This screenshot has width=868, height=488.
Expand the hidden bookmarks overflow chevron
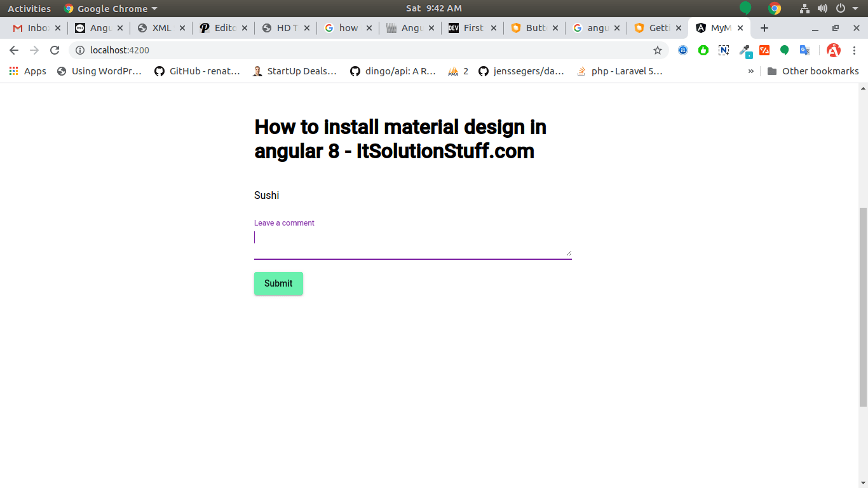(750, 71)
